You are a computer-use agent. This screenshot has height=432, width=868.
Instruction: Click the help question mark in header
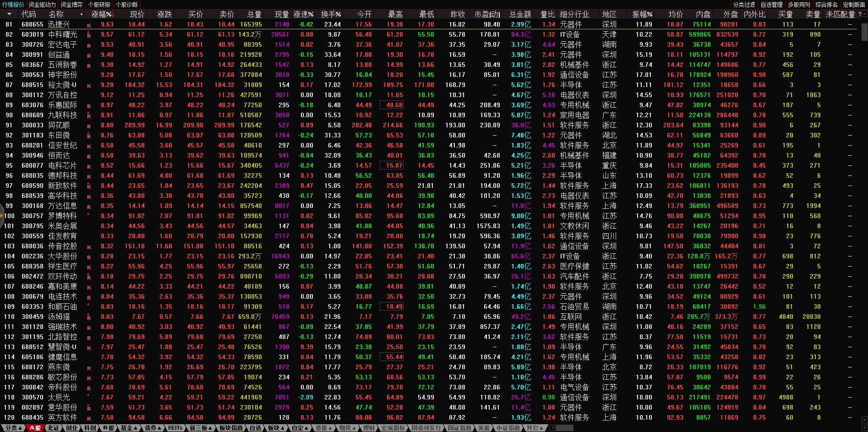click(x=860, y=14)
